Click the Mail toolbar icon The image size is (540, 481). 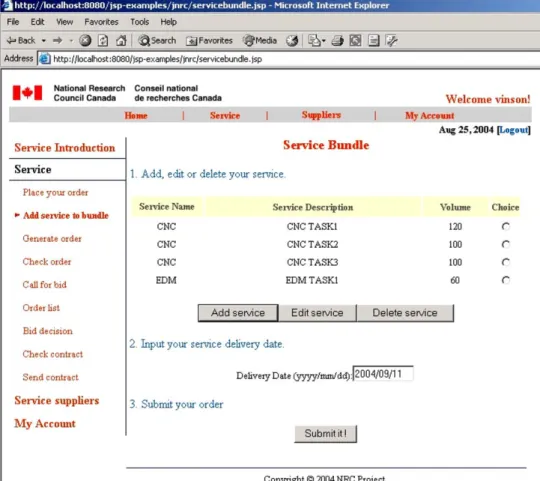coord(314,41)
